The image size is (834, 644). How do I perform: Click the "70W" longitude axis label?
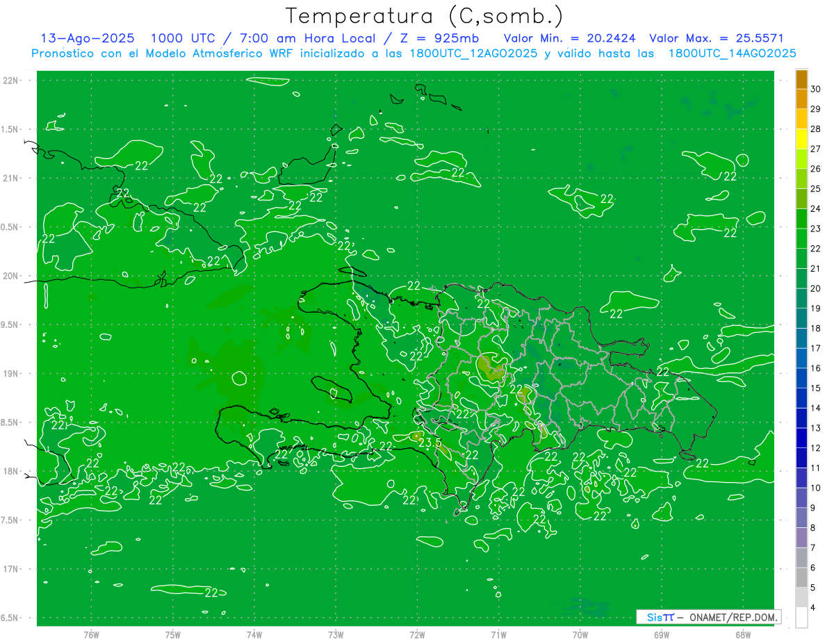580,635
